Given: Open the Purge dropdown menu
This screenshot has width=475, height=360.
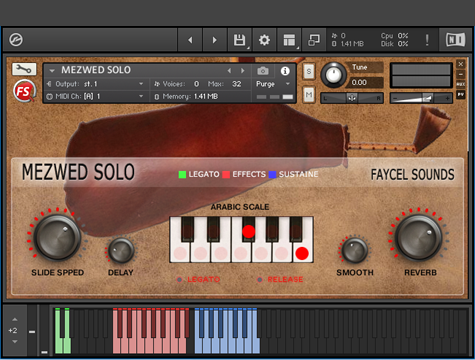Looking at the screenshot, I should coord(272,84).
